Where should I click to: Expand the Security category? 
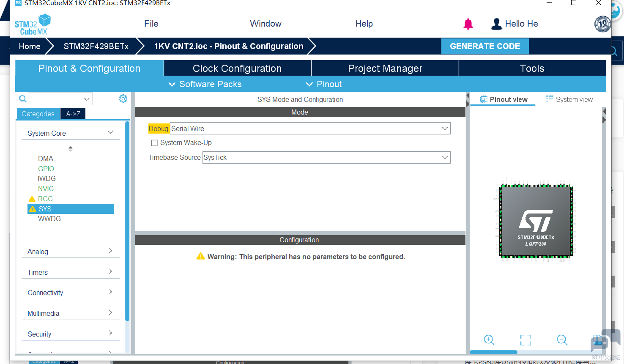tap(71, 334)
